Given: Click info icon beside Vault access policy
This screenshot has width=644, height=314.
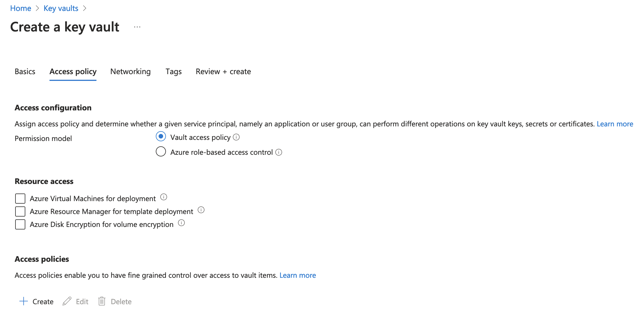Looking at the screenshot, I should (236, 137).
